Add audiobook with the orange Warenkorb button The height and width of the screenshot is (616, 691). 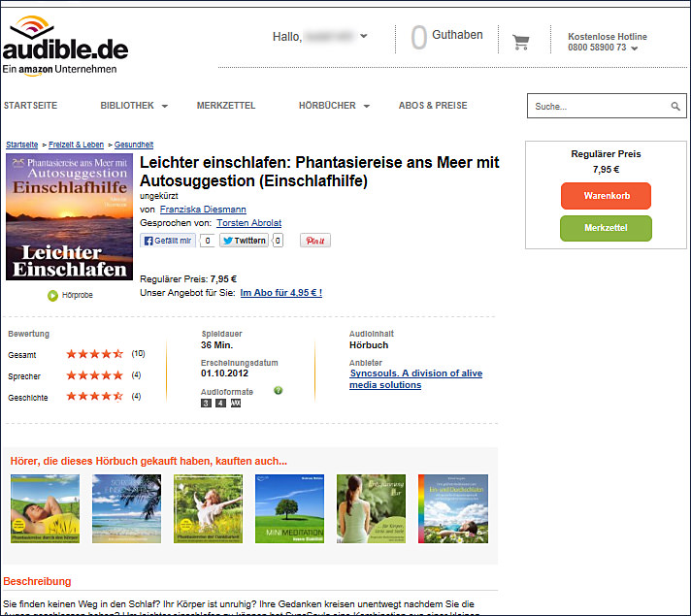click(x=606, y=196)
